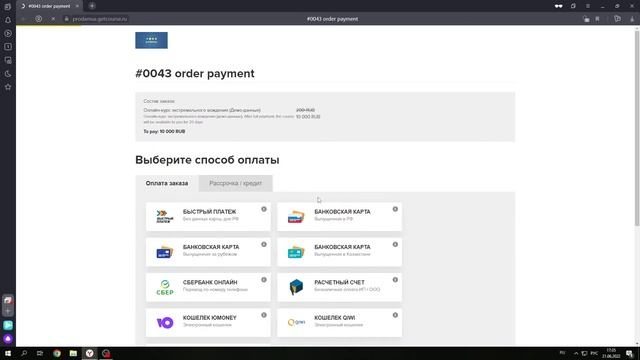Open Windows notification center
The height and width of the screenshot is (360, 640).
tap(630, 353)
